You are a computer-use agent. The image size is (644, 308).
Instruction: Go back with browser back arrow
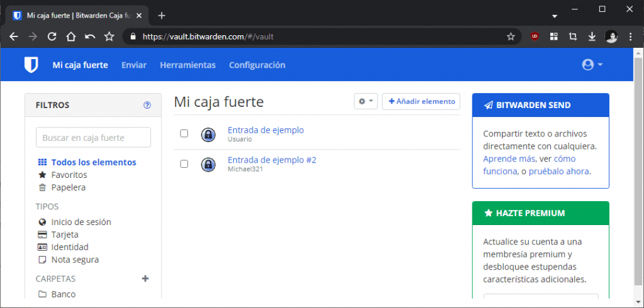point(14,36)
